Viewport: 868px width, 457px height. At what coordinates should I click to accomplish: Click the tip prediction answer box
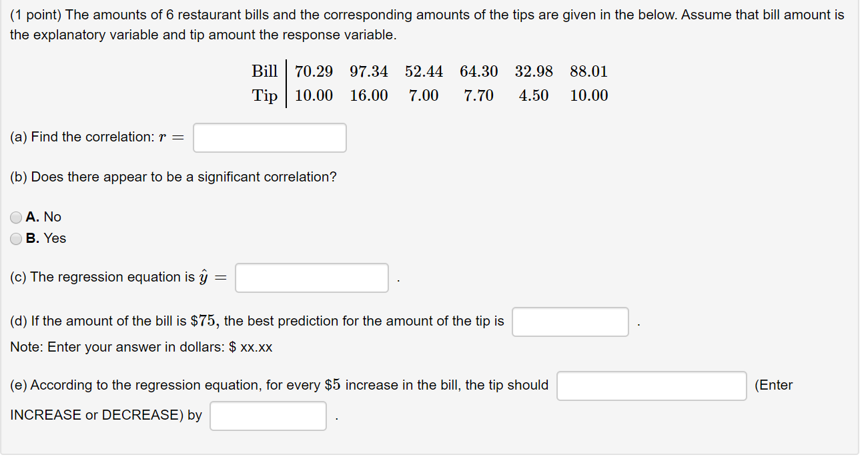[x=570, y=322]
